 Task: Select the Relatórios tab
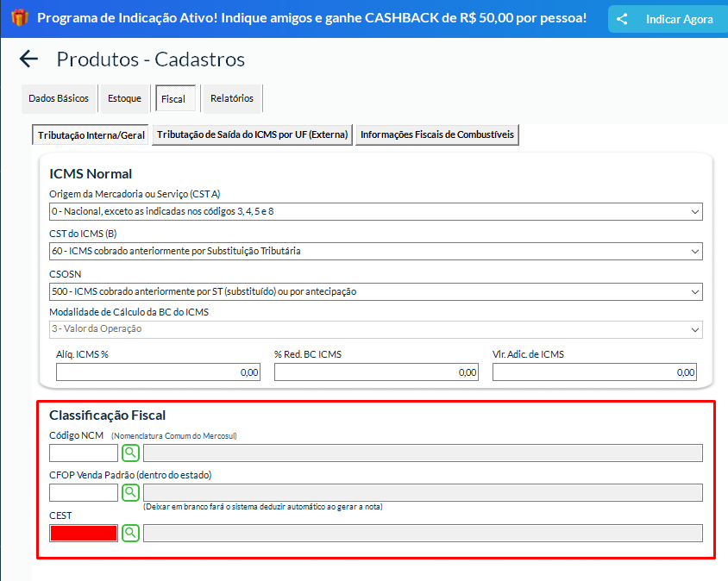click(x=232, y=99)
